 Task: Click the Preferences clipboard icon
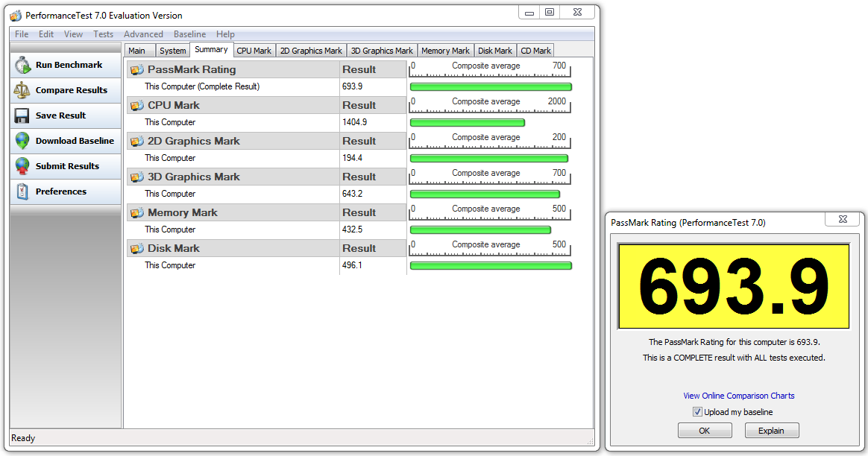22,191
